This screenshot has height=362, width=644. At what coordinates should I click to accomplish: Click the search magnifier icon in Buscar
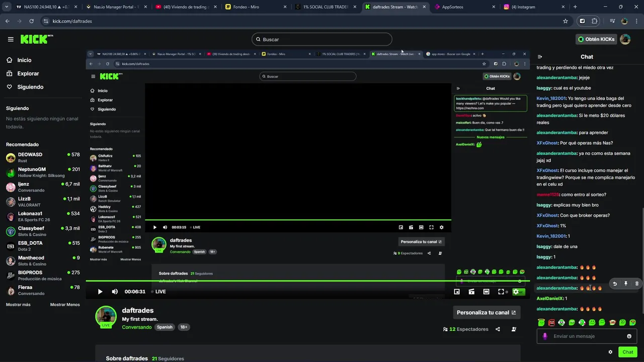pyautogui.click(x=258, y=39)
